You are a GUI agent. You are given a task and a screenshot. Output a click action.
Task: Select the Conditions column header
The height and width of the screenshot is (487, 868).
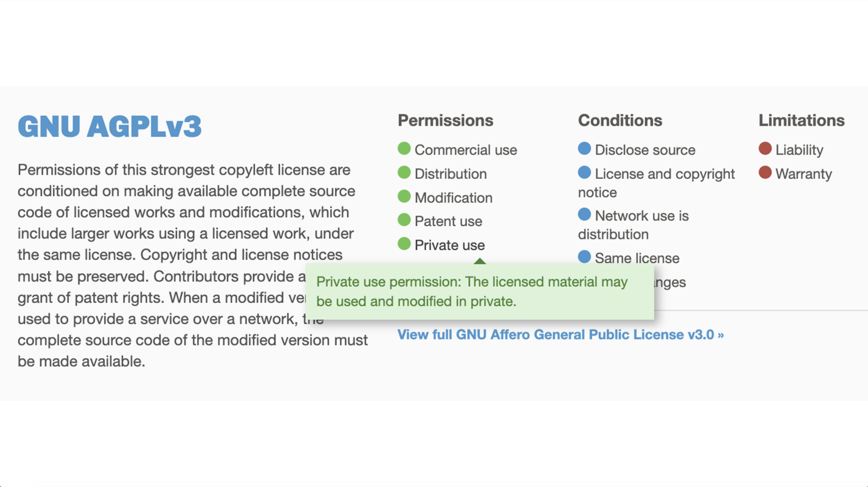[x=620, y=120]
